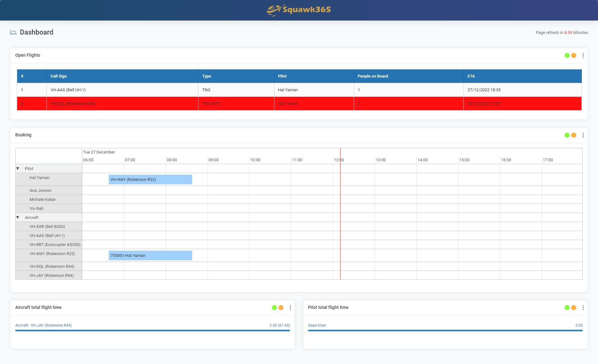Click the Booking panel three-dot icon
The image size is (598, 364).
(583, 135)
